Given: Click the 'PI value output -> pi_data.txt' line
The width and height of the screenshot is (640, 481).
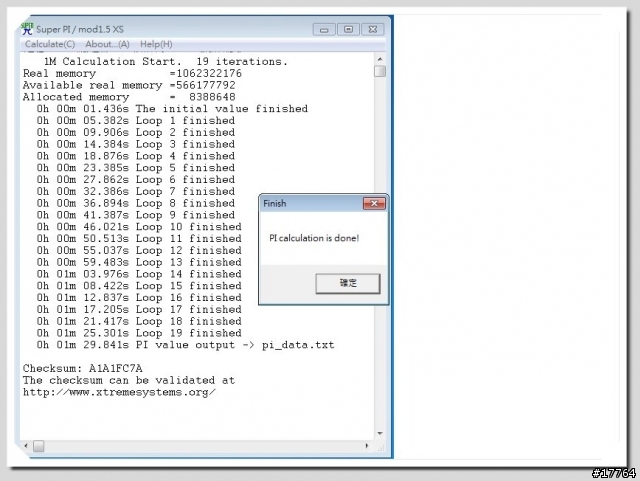Looking at the screenshot, I should (185, 345).
